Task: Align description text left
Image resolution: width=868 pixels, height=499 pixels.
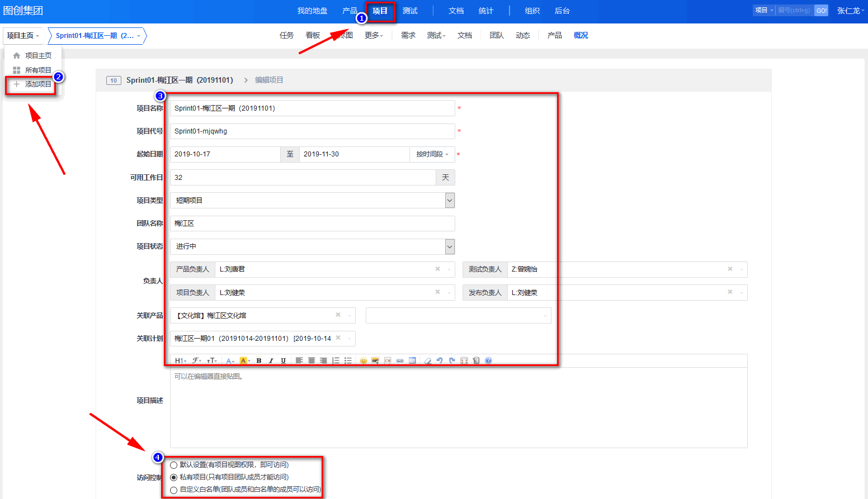Action: [x=299, y=361]
